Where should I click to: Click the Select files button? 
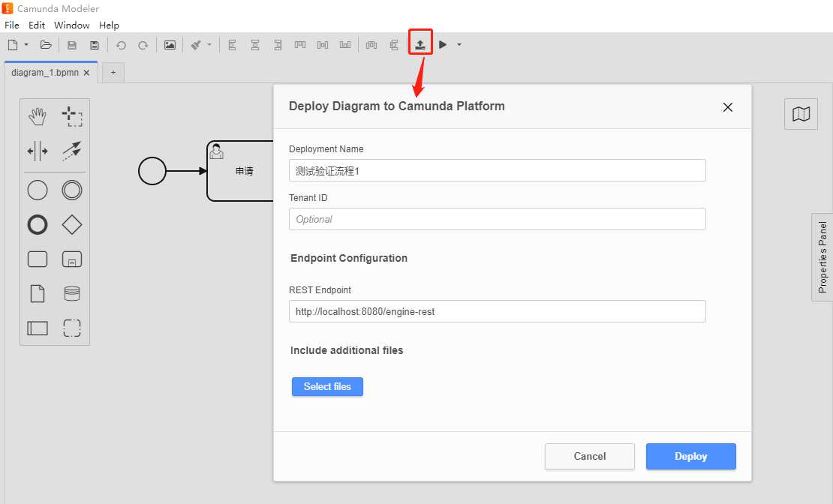(327, 387)
